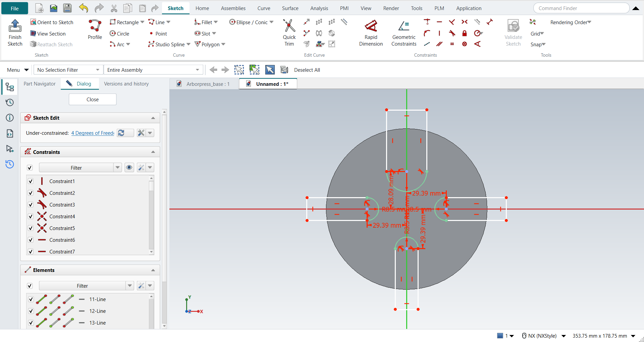This screenshot has height=342, width=644.
Task: Open the Versions and history tab
Action: tap(126, 84)
